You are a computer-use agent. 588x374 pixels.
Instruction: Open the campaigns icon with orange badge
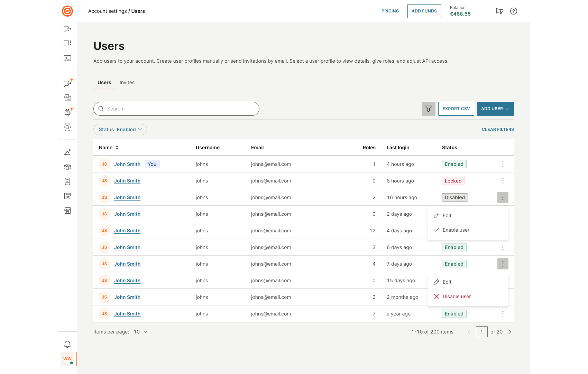point(67,83)
